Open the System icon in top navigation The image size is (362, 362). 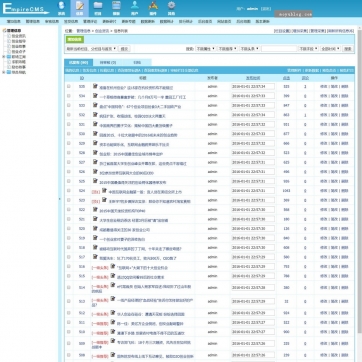click(61, 8)
